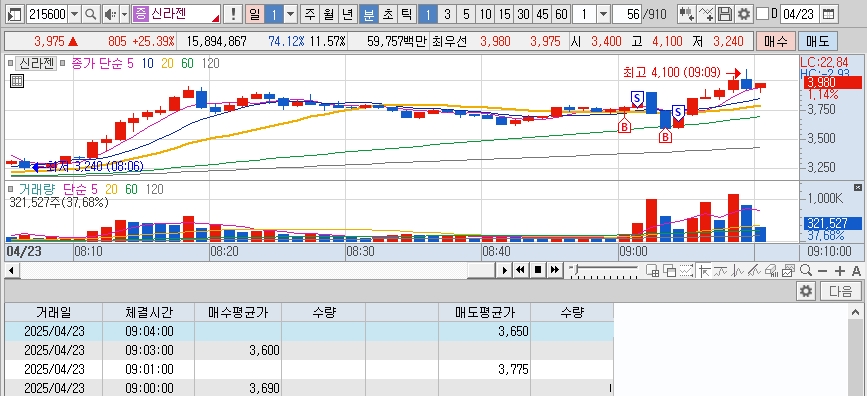Open the gear settings beside 다음 button
This screenshot has height=396, width=867.
pyautogui.click(x=806, y=291)
